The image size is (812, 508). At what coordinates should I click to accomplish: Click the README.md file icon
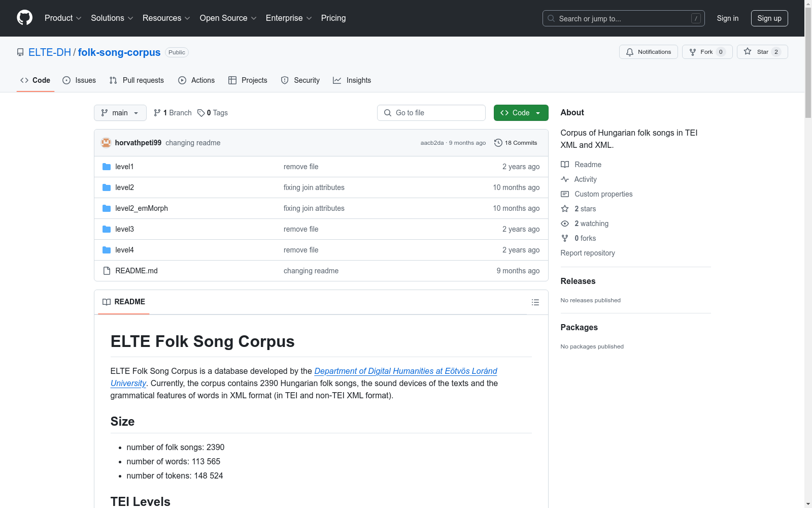(107, 271)
